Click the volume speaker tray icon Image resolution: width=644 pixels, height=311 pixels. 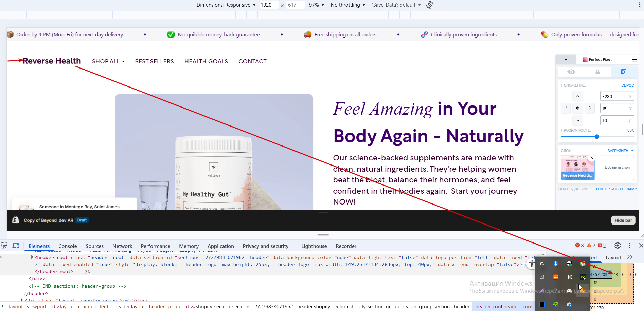[x=569, y=277]
